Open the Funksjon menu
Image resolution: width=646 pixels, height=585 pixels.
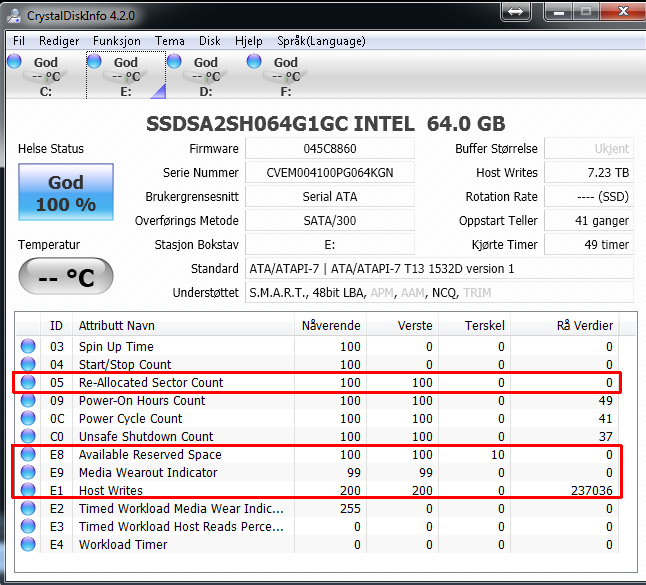(x=117, y=41)
